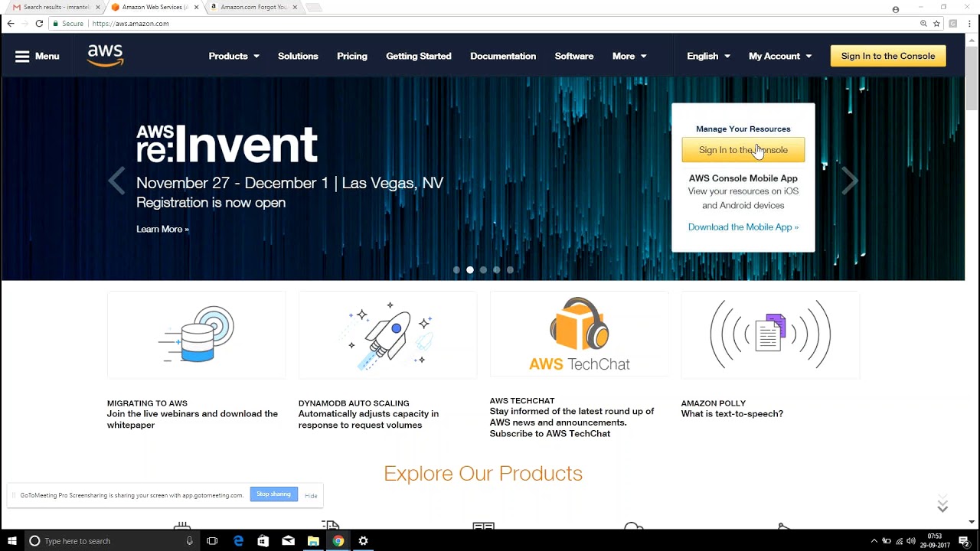Click the zoom magnifier icon in the address bar

923,24
